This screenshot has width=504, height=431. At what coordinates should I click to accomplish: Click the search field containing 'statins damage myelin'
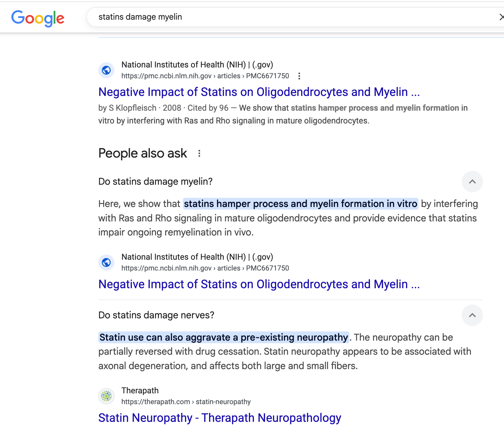click(x=262, y=17)
